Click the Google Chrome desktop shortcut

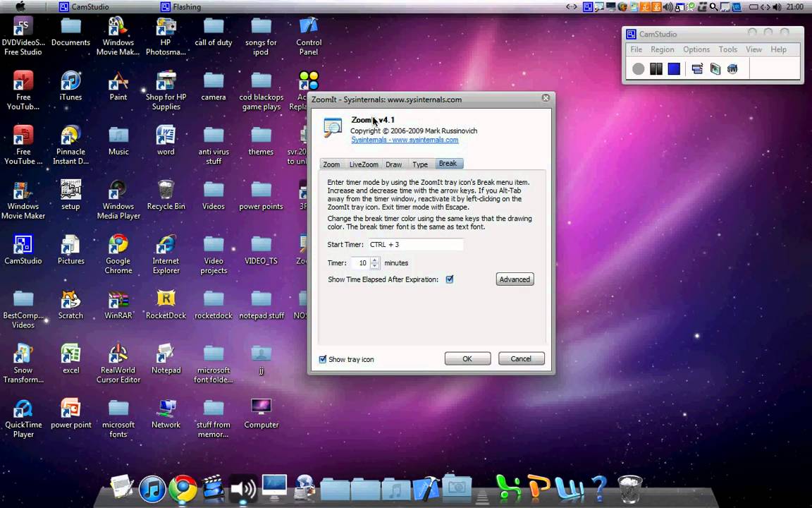(x=118, y=254)
